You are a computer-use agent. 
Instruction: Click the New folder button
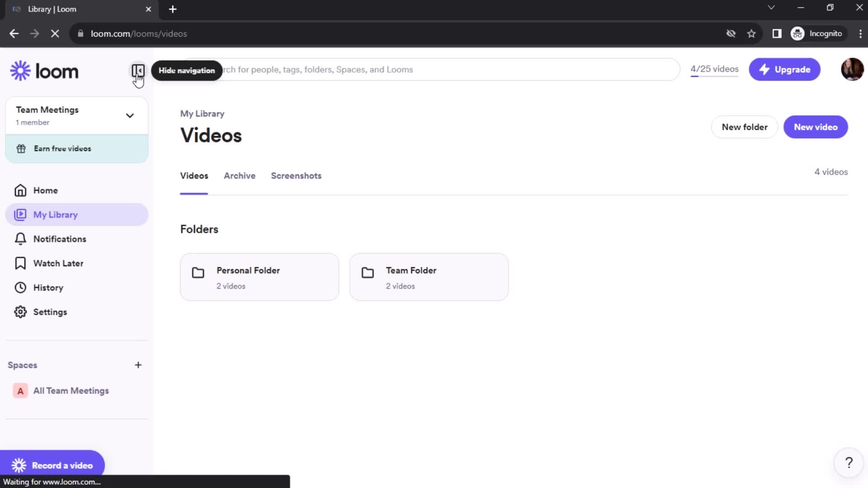click(745, 127)
